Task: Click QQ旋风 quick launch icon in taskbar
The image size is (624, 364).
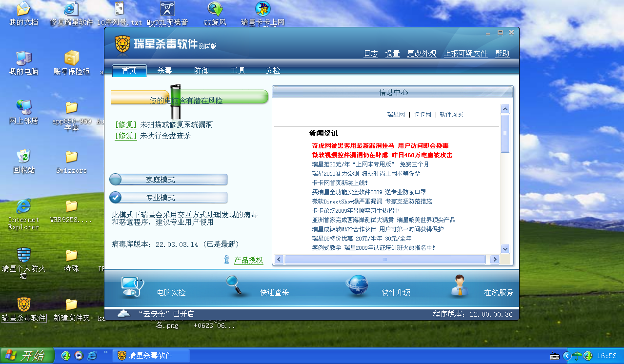Action: [x=66, y=356]
